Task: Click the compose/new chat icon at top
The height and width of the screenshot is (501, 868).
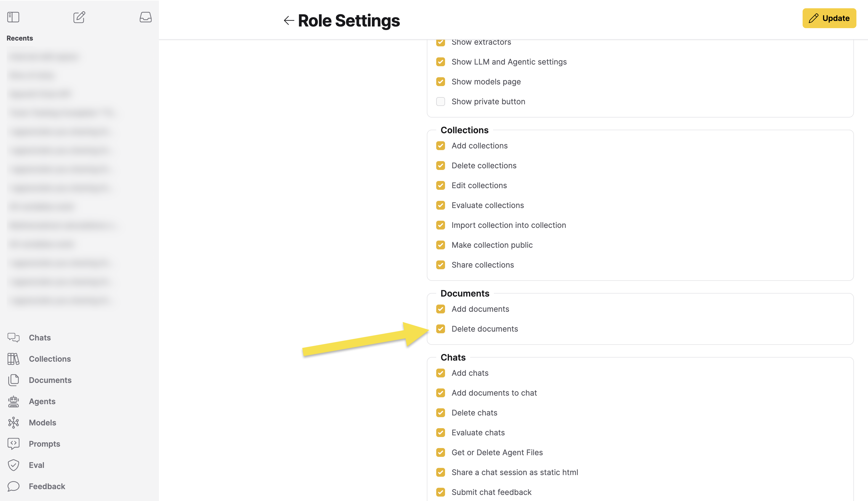Action: [79, 17]
